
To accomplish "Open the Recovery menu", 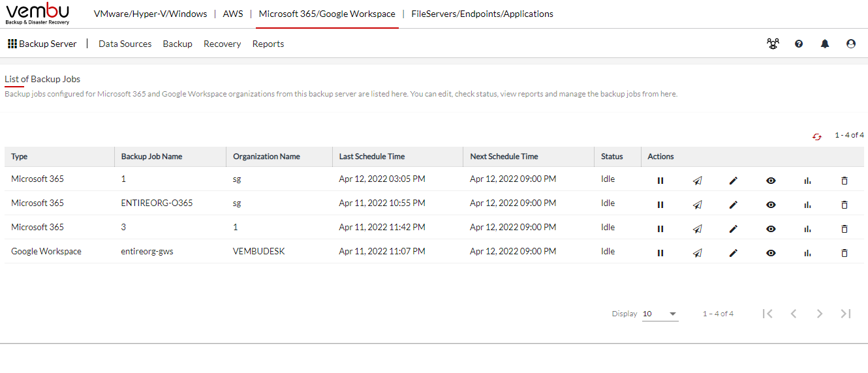I will [x=223, y=44].
